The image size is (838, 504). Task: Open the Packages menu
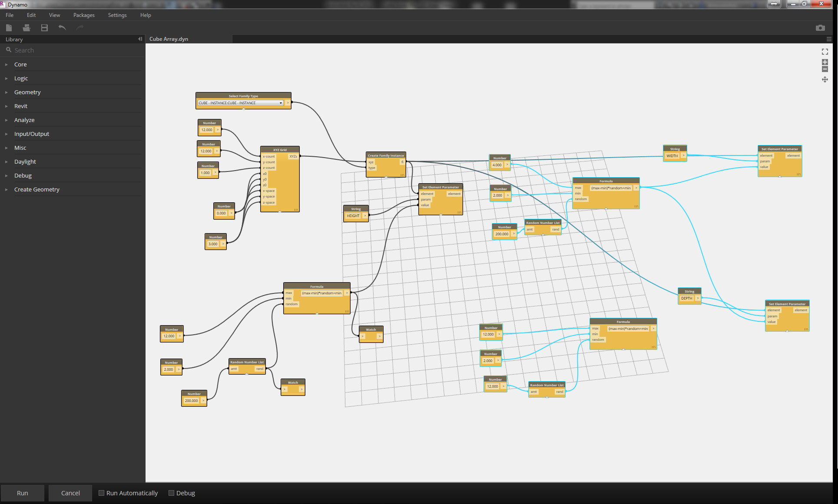pyautogui.click(x=84, y=15)
